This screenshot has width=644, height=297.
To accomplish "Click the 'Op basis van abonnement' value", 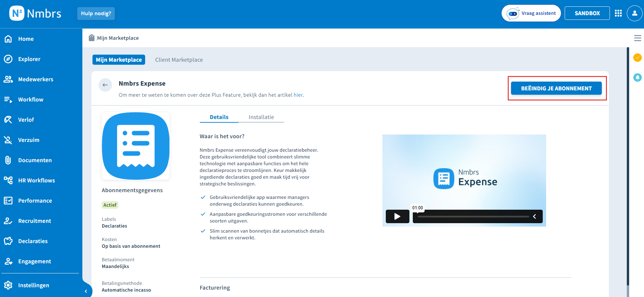I will click(131, 246).
